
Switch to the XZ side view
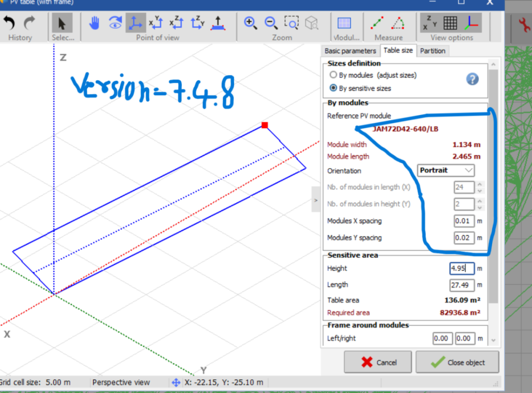pos(176,22)
